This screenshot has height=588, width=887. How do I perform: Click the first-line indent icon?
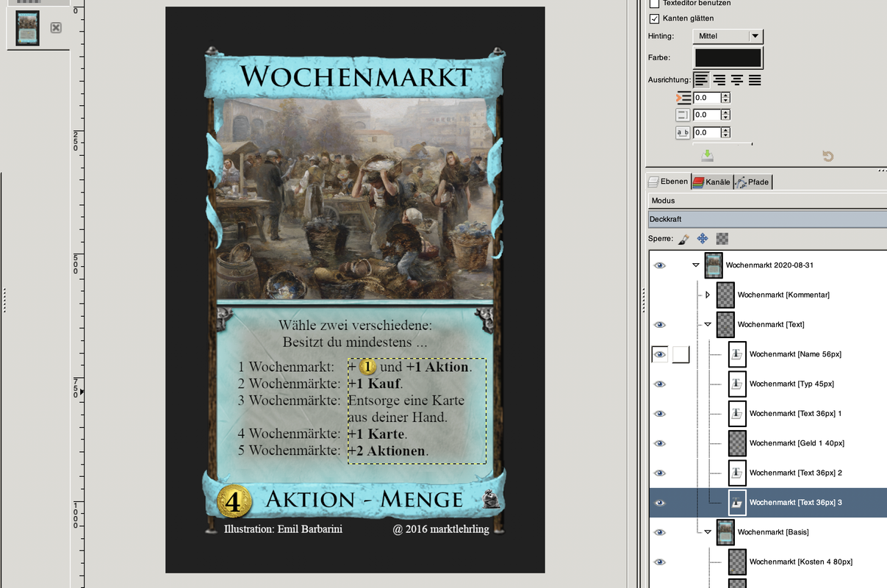[x=683, y=98]
